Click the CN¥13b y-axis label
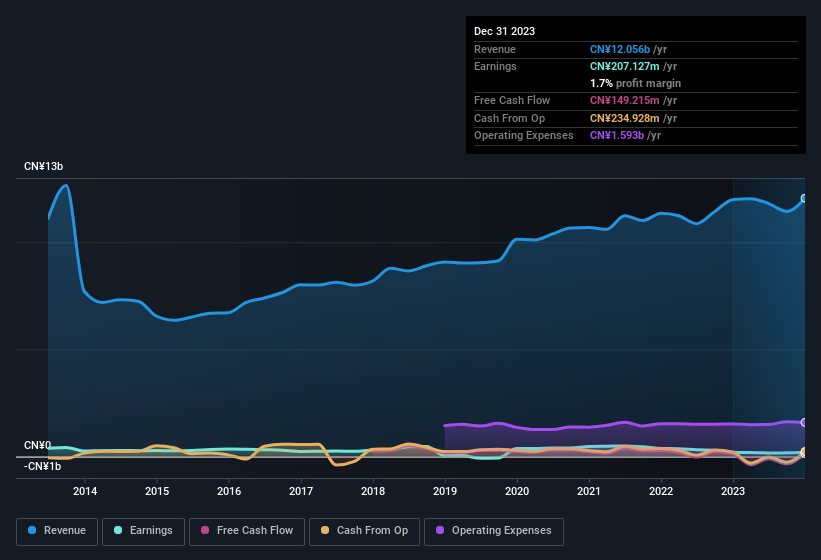Image resolution: width=821 pixels, height=560 pixels. (43, 166)
